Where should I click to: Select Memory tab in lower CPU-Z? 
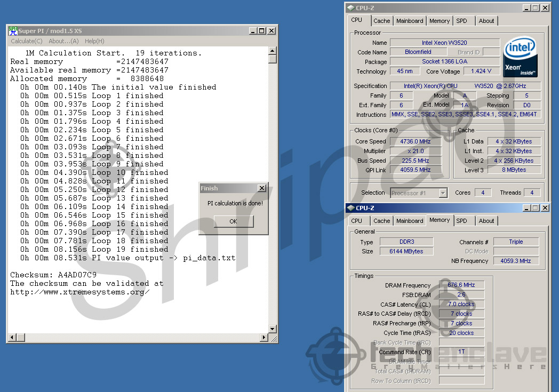coord(440,220)
